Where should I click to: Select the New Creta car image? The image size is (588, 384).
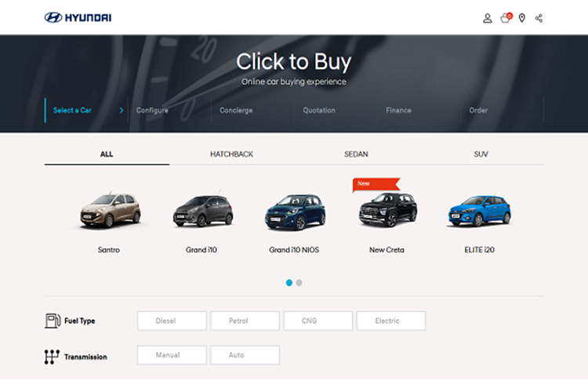click(x=388, y=209)
